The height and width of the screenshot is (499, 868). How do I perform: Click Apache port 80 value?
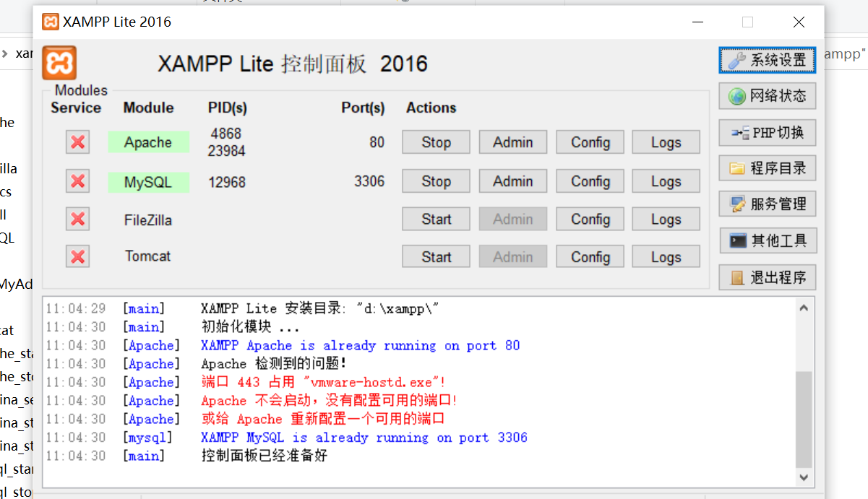click(377, 142)
